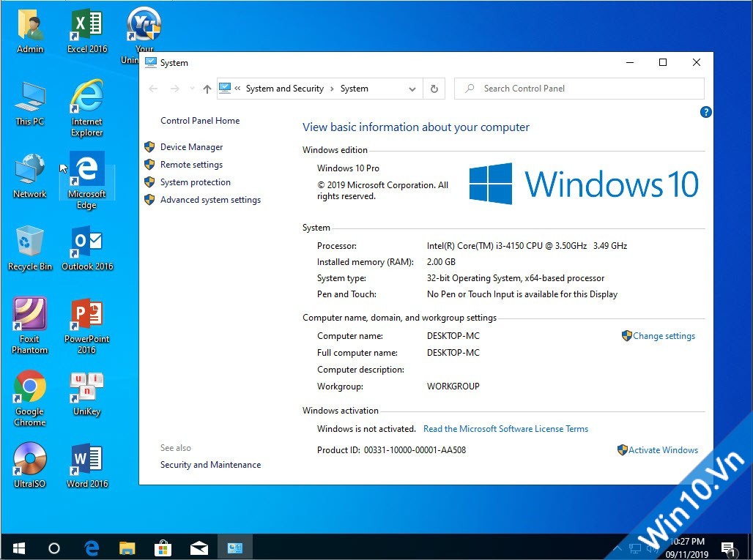Expand the address bar history dropdown
Viewport: 753px width, 560px height.
[412, 89]
